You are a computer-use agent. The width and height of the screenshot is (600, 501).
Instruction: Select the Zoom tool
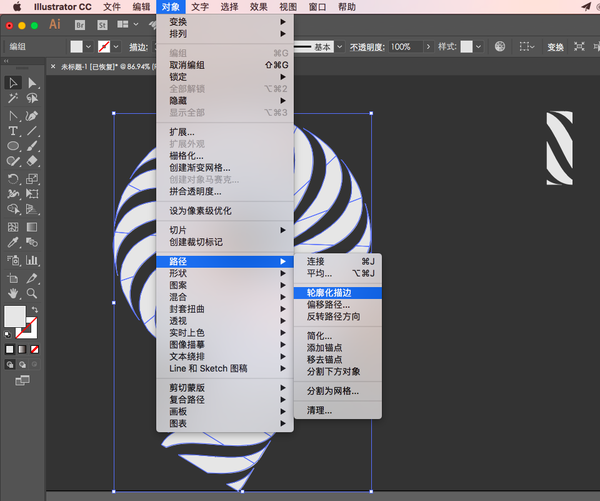(32, 294)
